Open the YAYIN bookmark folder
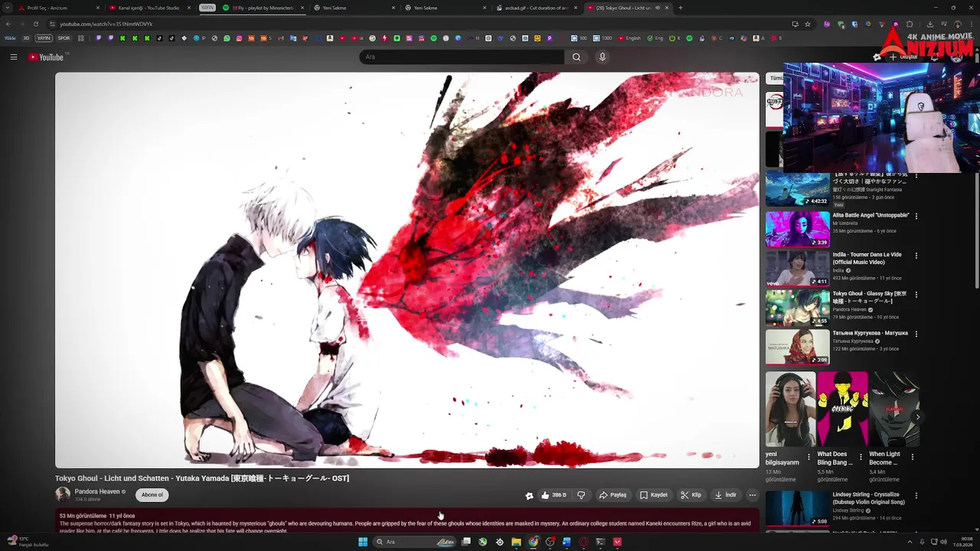The width and height of the screenshot is (980, 551). tap(44, 37)
